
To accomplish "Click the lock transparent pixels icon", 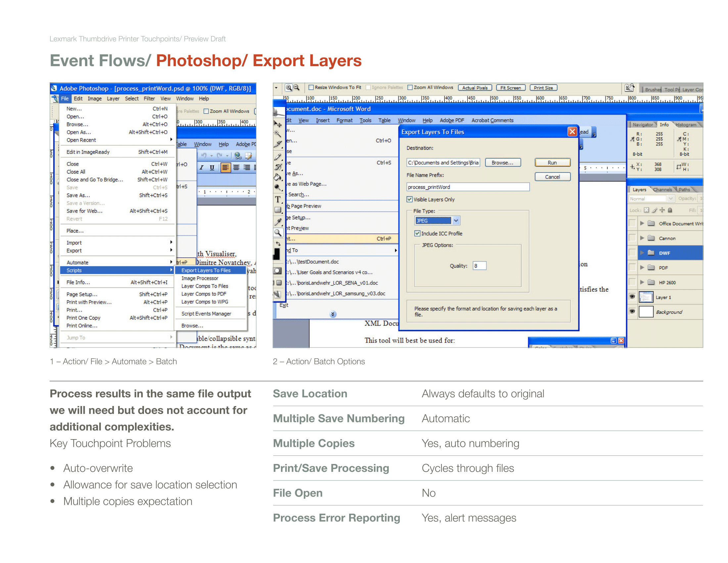I will click(646, 210).
